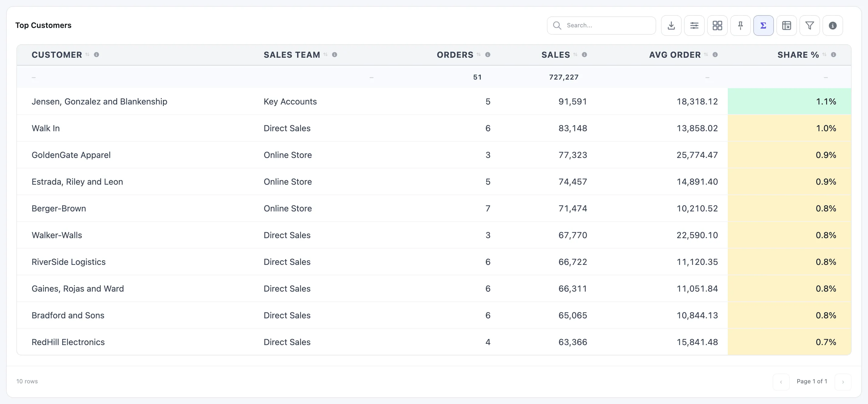Click Estrada, Riley and Leon

(x=77, y=182)
